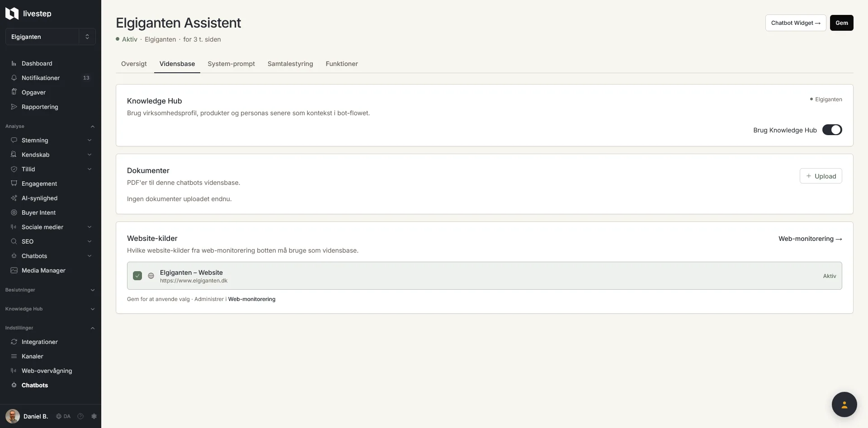Screen dimensions: 868x428
Task: Click the Gem save button
Action: click(x=841, y=23)
